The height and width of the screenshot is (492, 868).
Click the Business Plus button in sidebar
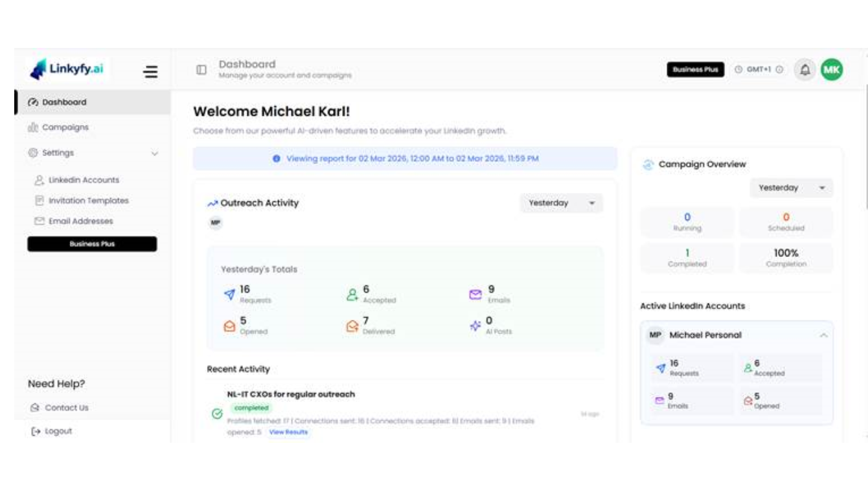[92, 244]
